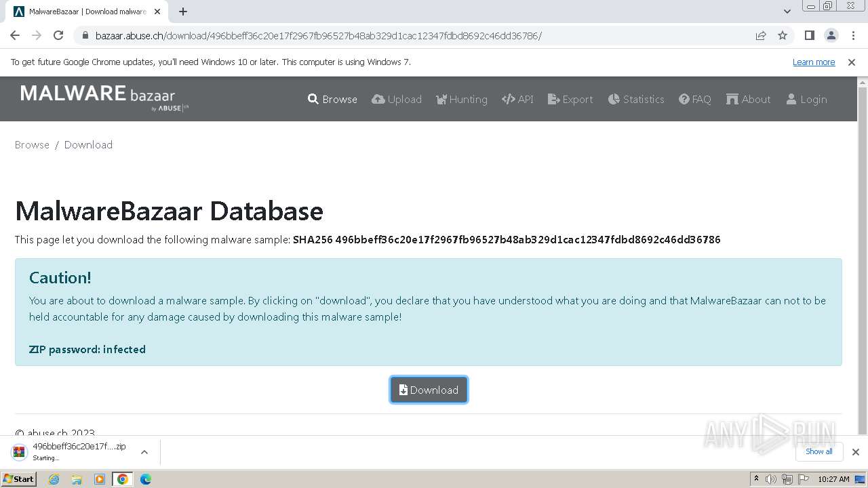
Task: Open Windows Media Player from taskbar
Action: click(100, 479)
